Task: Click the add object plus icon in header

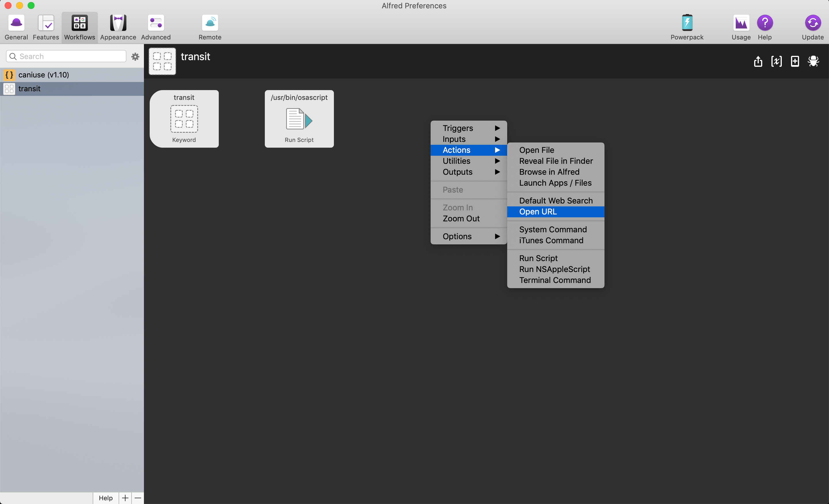Action: [x=795, y=61]
